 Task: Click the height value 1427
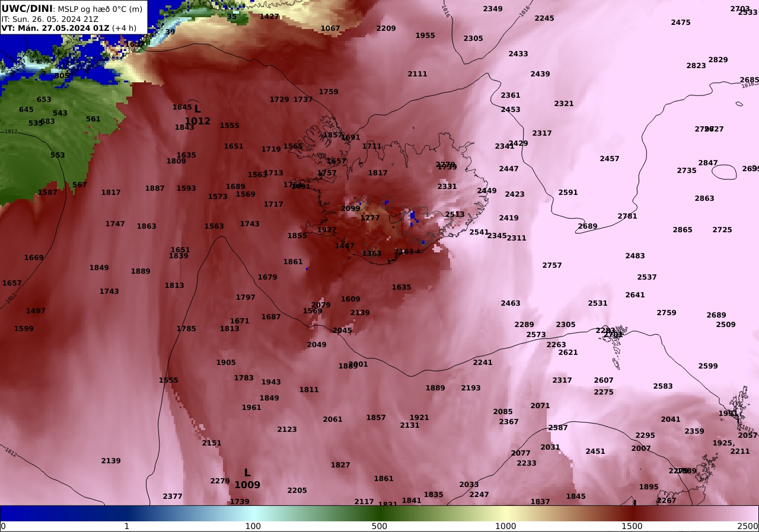pyautogui.click(x=269, y=17)
